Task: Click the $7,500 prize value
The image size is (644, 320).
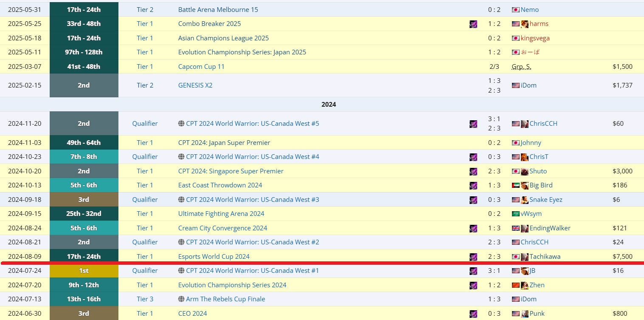Action: click(622, 257)
